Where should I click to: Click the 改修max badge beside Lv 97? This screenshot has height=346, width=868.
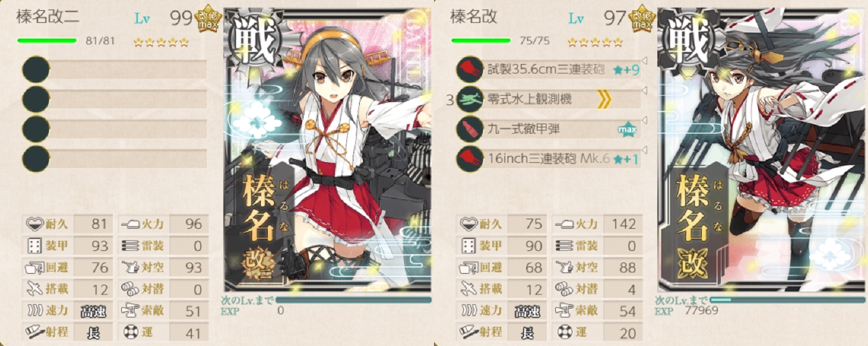tap(641, 18)
